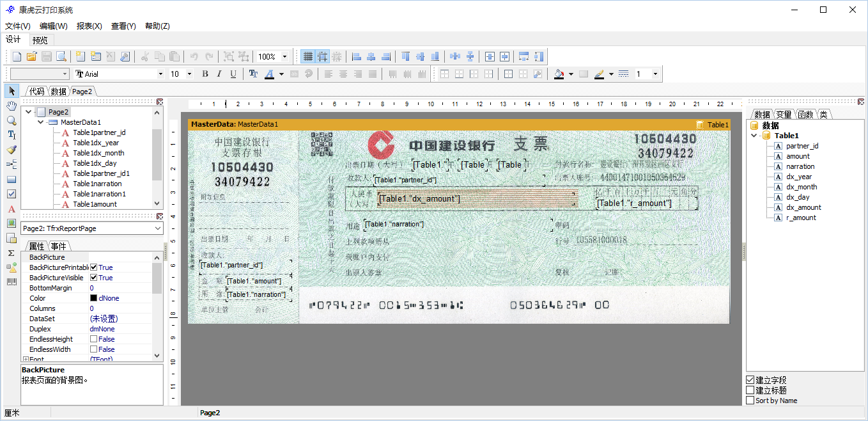Open the Page settings icon
This screenshot has height=421, width=868.
pos(125,57)
